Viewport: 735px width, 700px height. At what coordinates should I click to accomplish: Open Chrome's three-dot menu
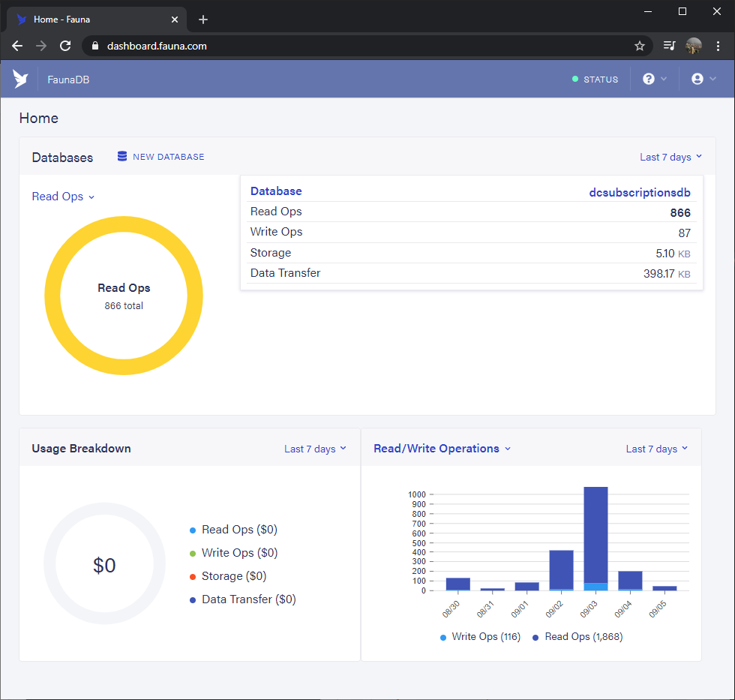(x=718, y=46)
